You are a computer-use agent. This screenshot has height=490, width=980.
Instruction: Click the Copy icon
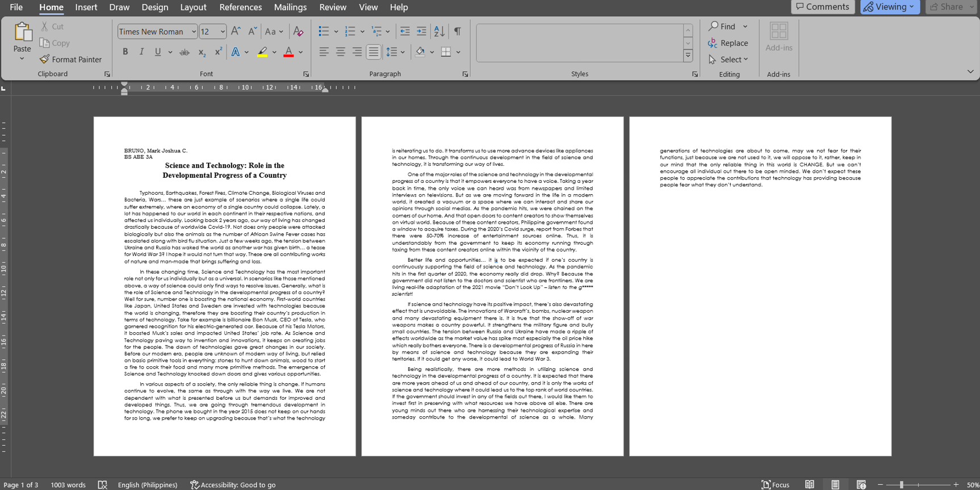44,43
